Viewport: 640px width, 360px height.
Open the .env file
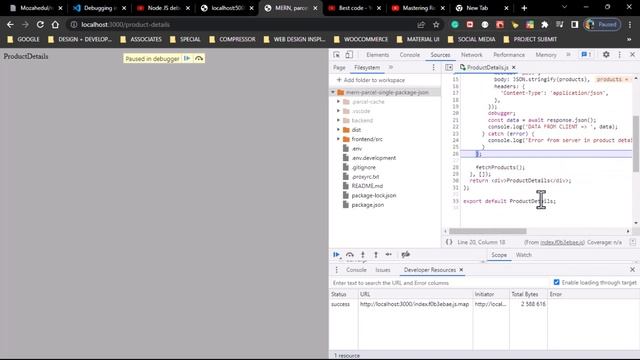click(x=356, y=149)
